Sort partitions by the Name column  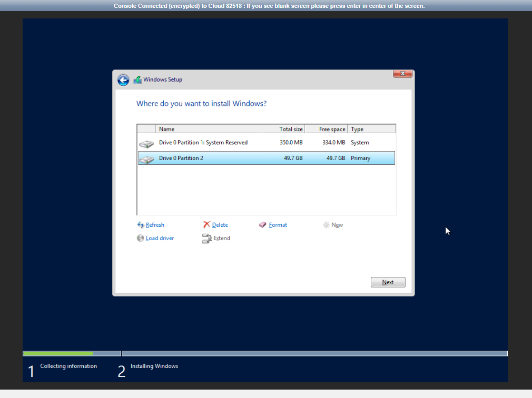tap(209, 129)
